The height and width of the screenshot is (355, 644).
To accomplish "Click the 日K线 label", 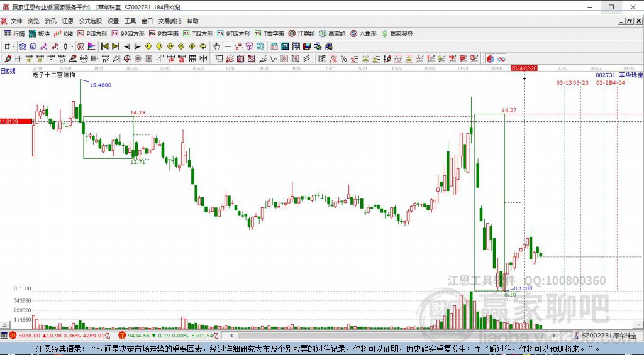I will click(8, 71).
